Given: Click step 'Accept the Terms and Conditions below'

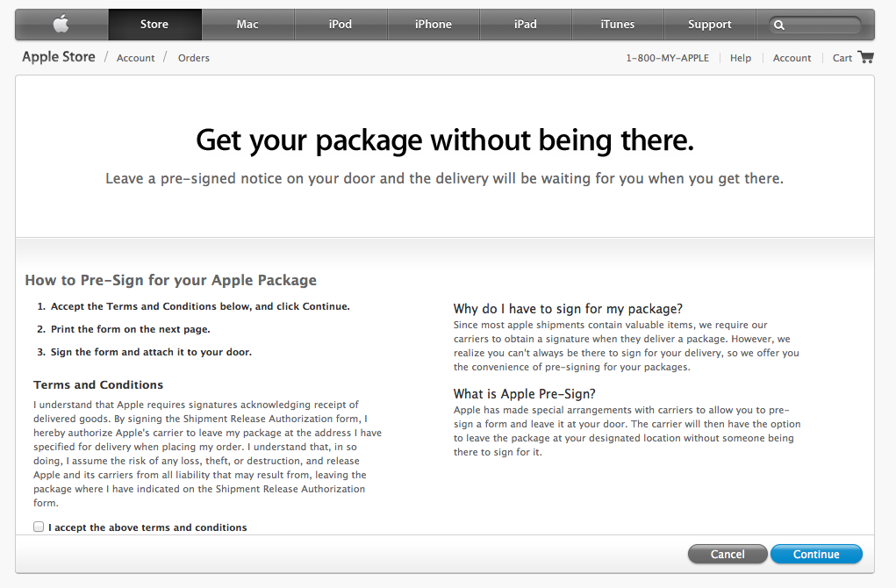Looking at the screenshot, I should click(200, 306).
